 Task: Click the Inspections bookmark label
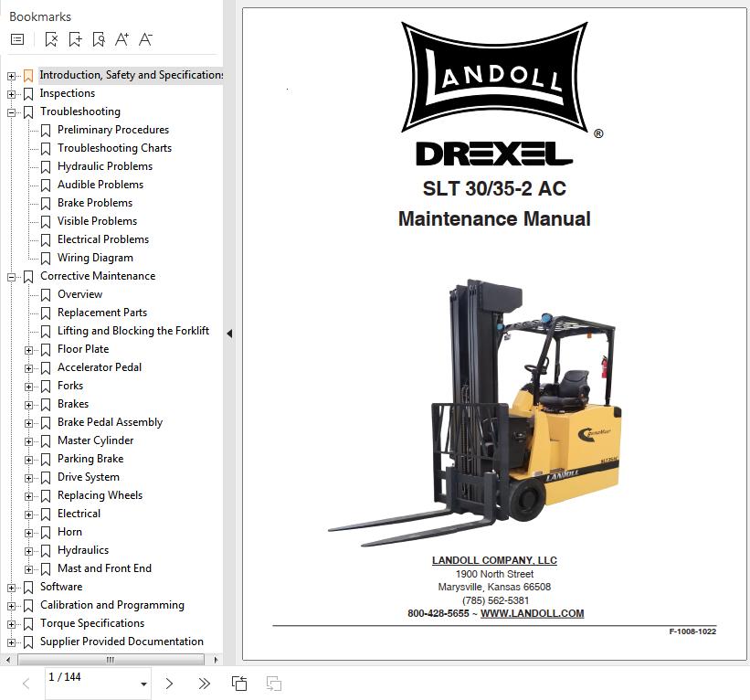pos(67,93)
